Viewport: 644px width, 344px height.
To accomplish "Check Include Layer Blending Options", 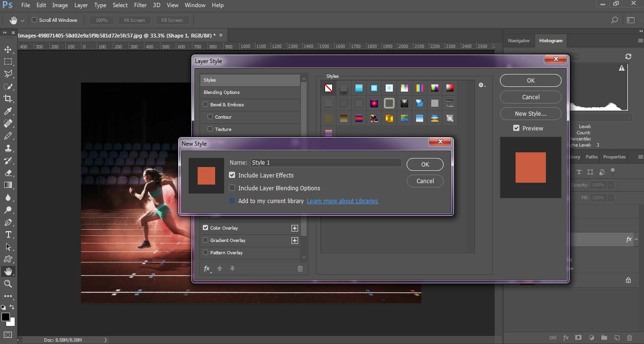I will click(232, 188).
